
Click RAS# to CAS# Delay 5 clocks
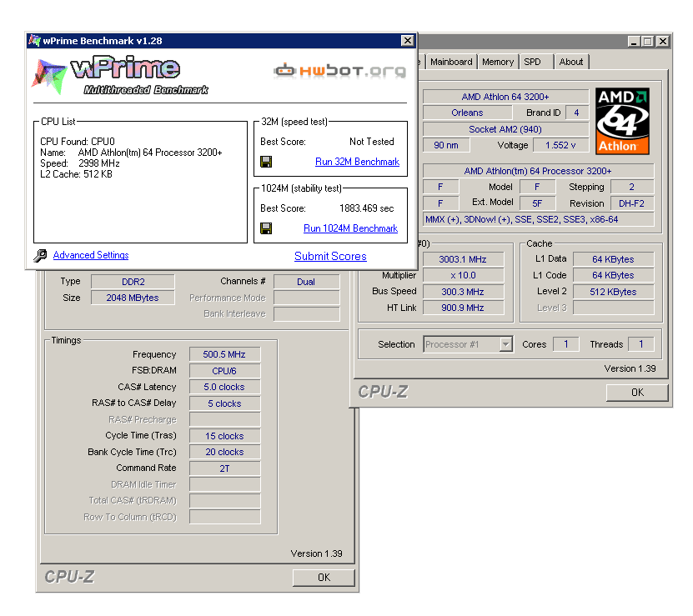(224, 403)
